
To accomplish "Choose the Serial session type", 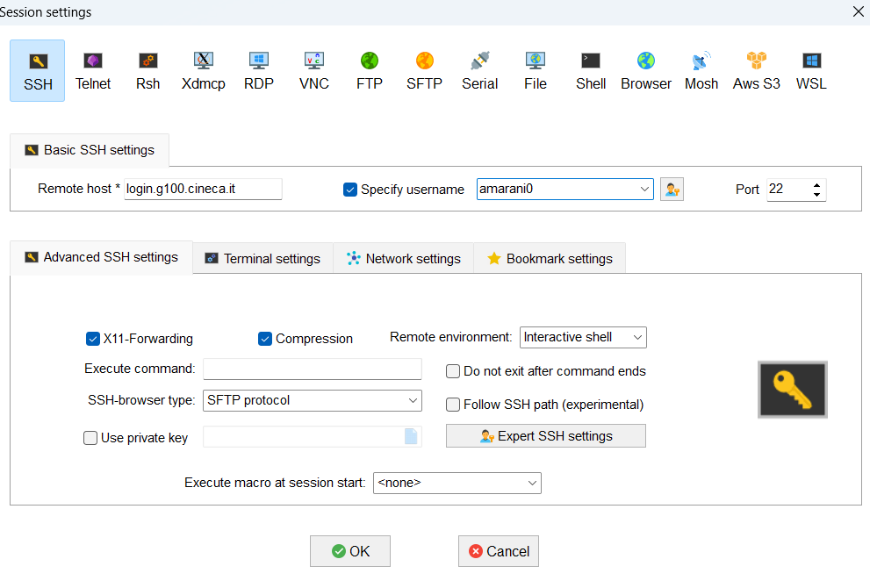I will pos(480,70).
